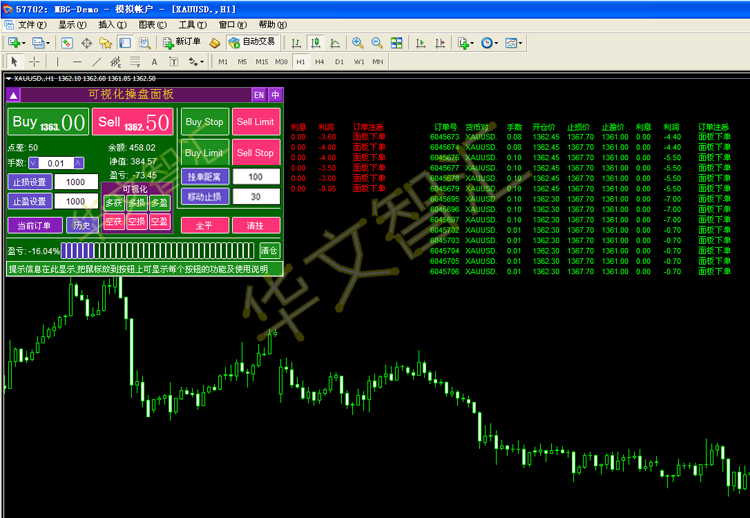Switch panel language to EN

(259, 95)
